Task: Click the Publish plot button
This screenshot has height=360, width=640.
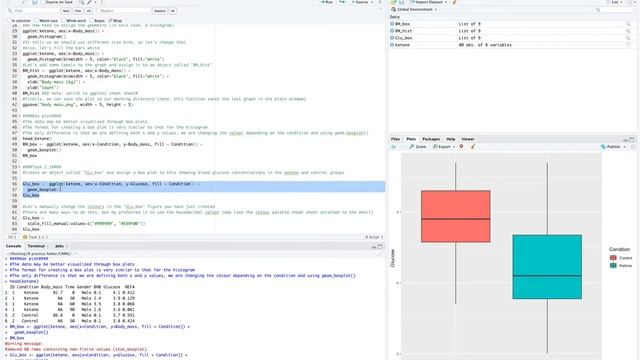Action: click(x=611, y=147)
